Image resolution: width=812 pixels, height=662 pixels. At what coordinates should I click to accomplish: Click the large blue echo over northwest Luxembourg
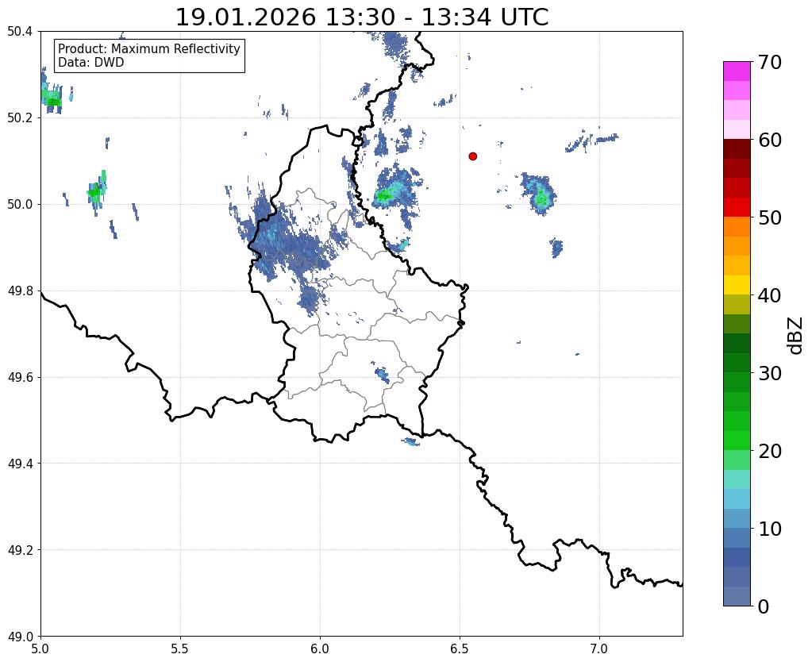point(288,244)
